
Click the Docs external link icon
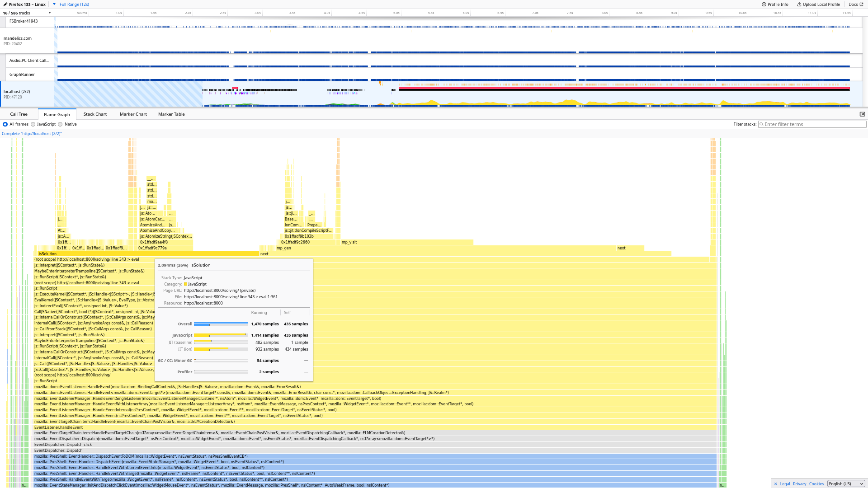click(x=861, y=5)
